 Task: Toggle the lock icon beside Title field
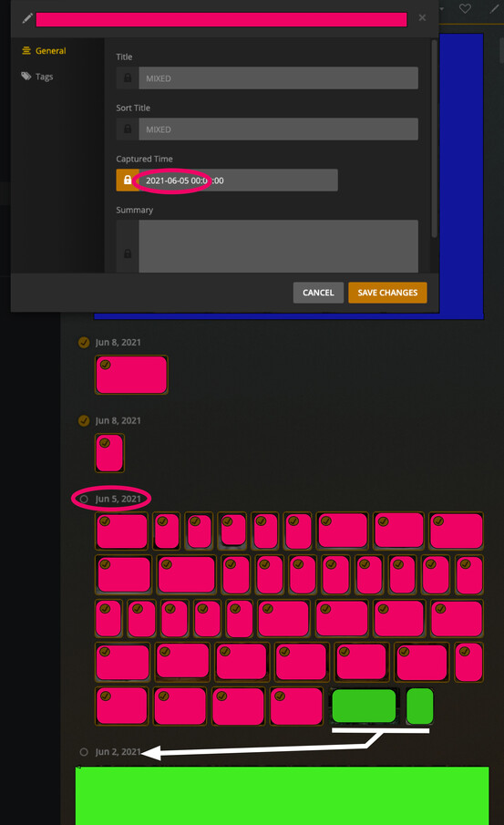tap(128, 77)
